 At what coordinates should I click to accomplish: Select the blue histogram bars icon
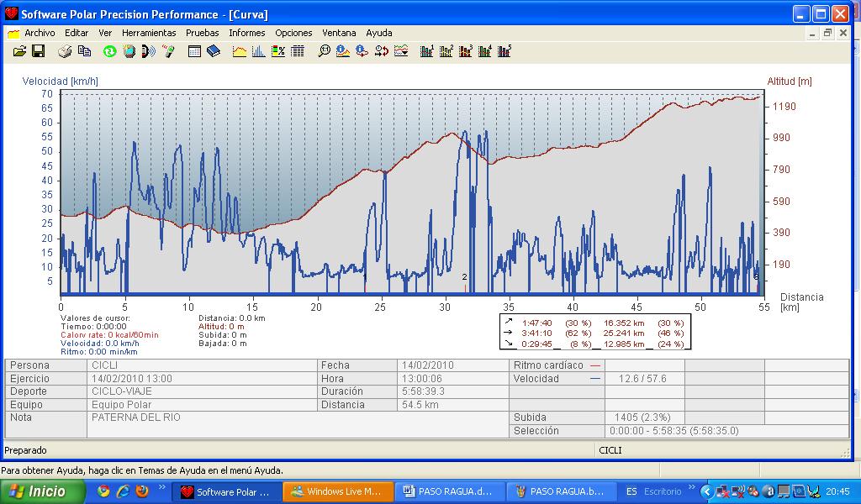click(259, 51)
